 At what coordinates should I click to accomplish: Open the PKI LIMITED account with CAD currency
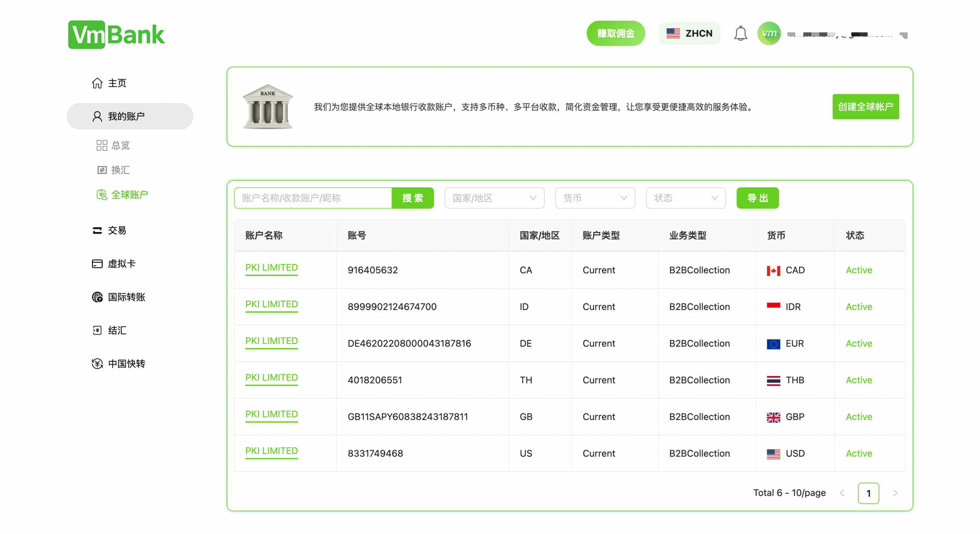pos(271,268)
